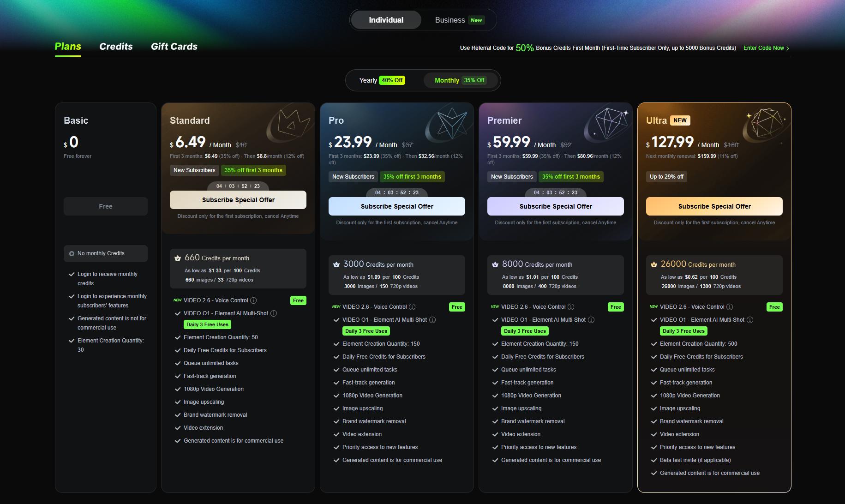Open the Plans tab
The height and width of the screenshot is (504, 845).
click(x=68, y=47)
